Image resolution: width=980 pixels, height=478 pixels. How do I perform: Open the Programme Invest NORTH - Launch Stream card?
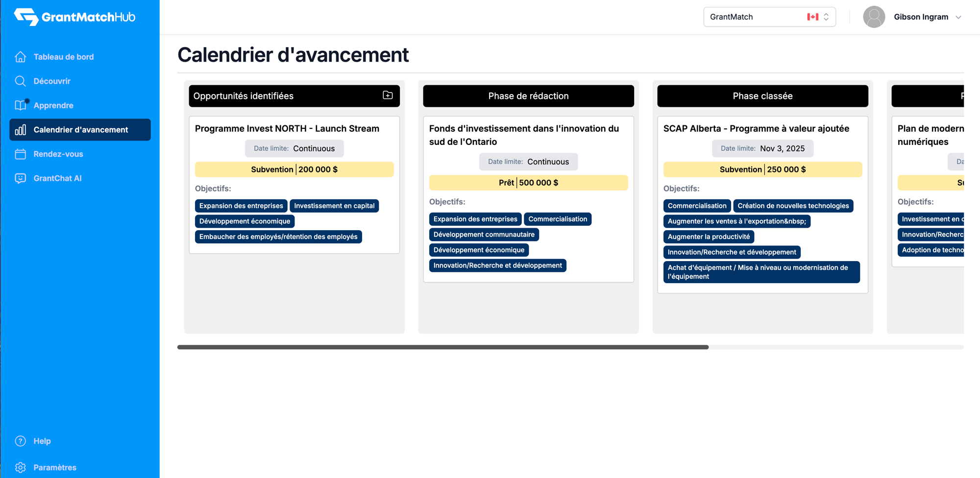(287, 129)
